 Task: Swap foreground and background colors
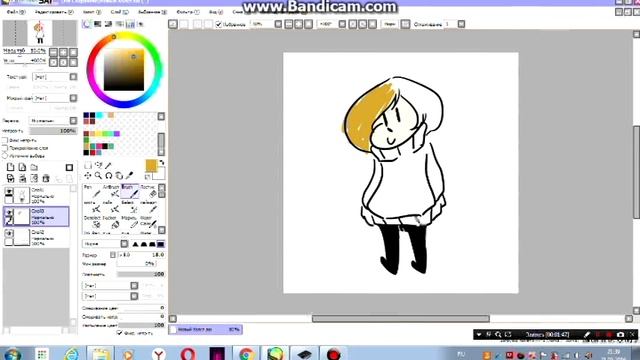click(162, 163)
